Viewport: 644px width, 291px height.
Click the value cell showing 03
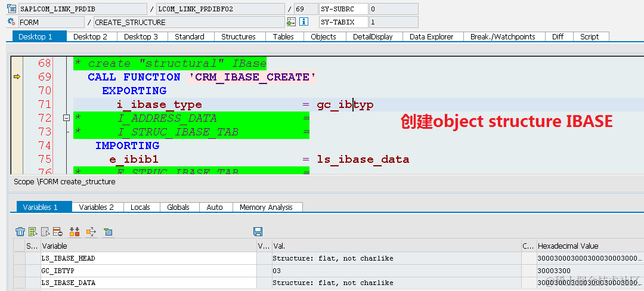pos(397,271)
